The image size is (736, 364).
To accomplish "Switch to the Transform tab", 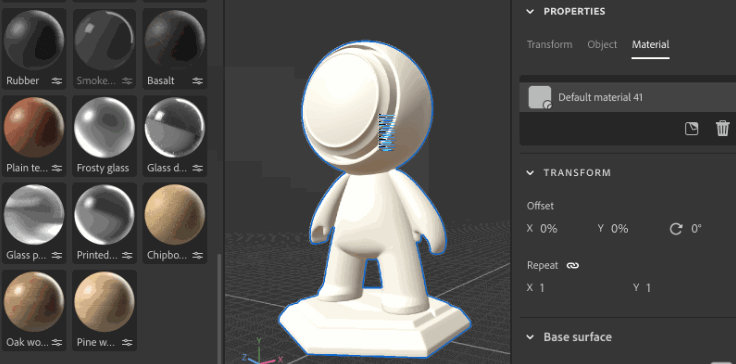I will pos(550,45).
